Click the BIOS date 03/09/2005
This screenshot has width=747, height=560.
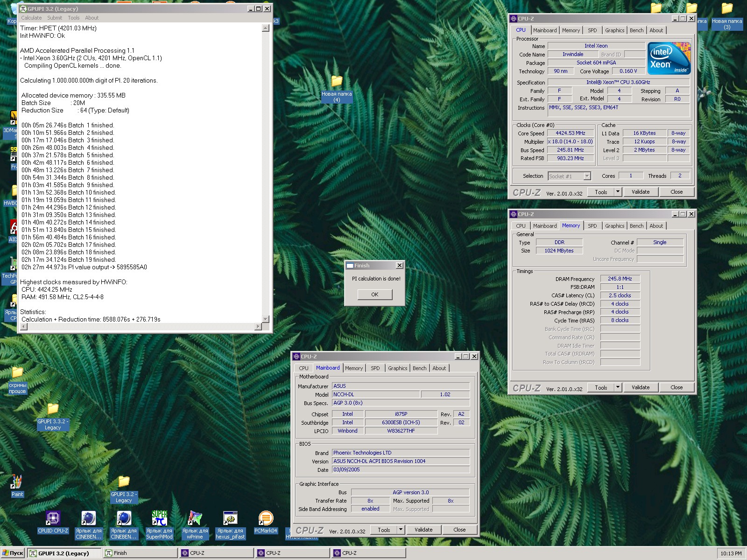401,470
